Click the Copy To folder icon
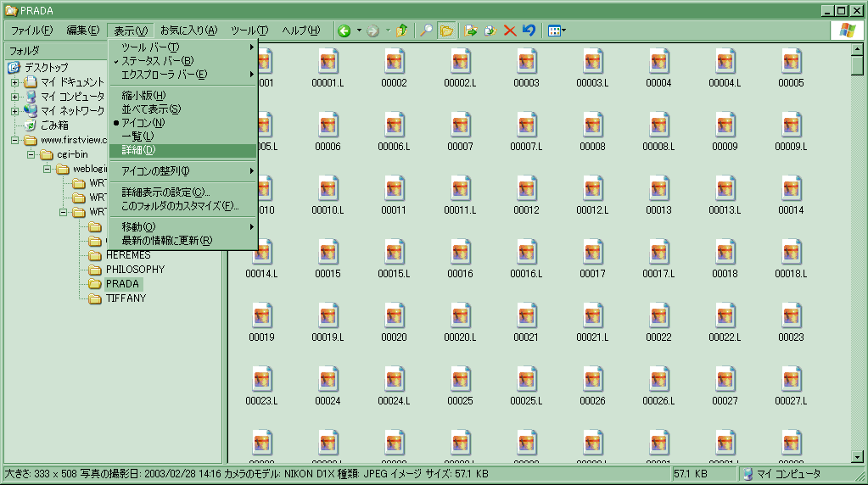This screenshot has height=485, width=868. (x=490, y=31)
